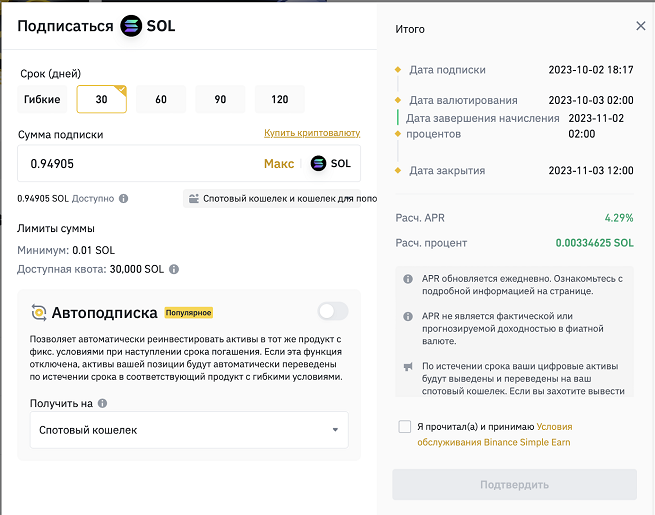Click the SOL coin icon in amount field

click(x=318, y=163)
